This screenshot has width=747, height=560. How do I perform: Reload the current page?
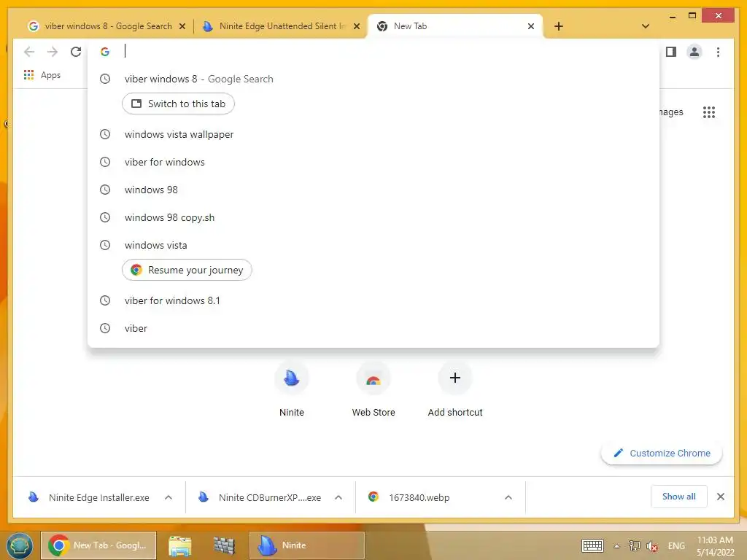[x=76, y=52]
